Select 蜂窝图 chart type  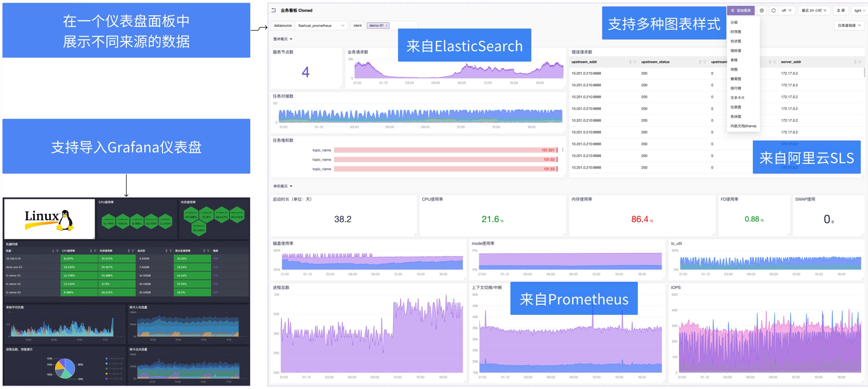pyautogui.click(x=743, y=79)
